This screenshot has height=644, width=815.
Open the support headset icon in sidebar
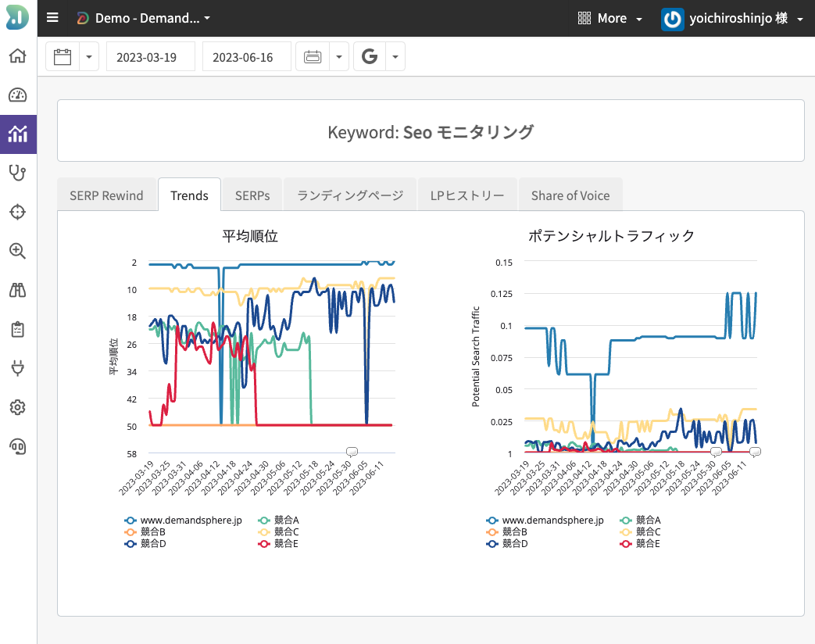[18, 446]
